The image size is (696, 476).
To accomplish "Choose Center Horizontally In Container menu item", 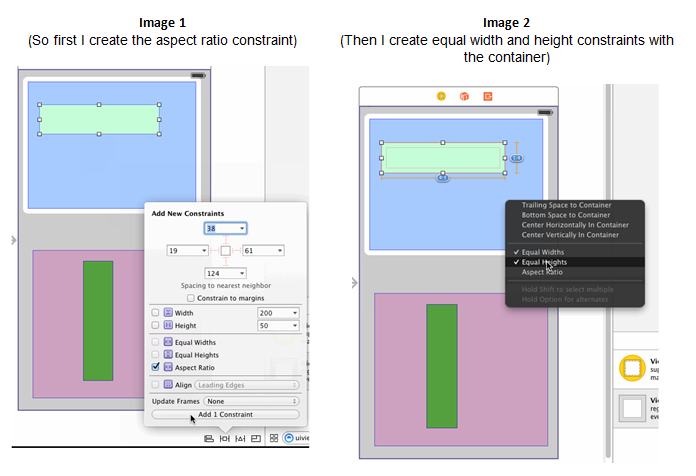I will click(x=575, y=225).
